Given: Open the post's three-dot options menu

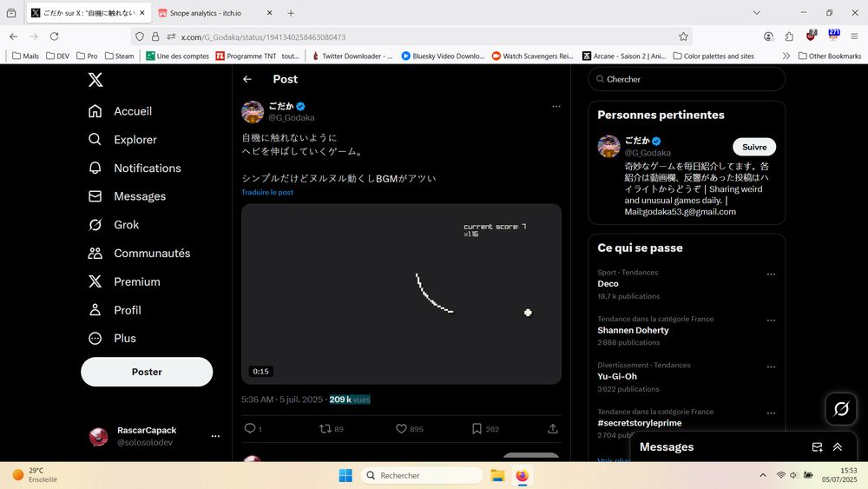Looking at the screenshot, I should point(556,106).
